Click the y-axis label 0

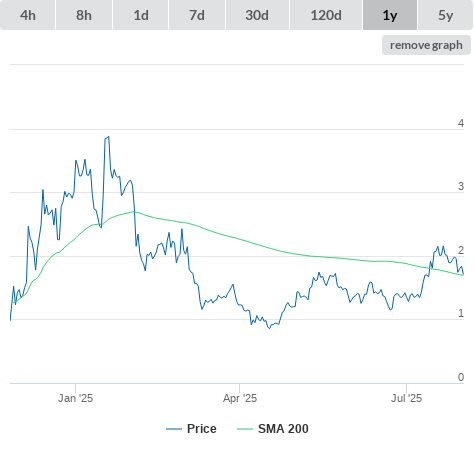pos(461,377)
